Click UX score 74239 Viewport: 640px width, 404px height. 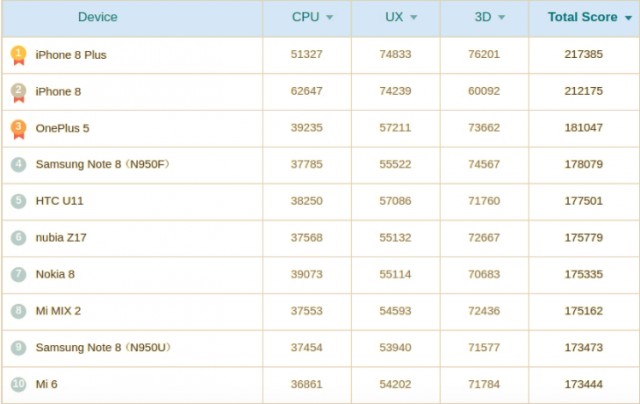(x=395, y=91)
